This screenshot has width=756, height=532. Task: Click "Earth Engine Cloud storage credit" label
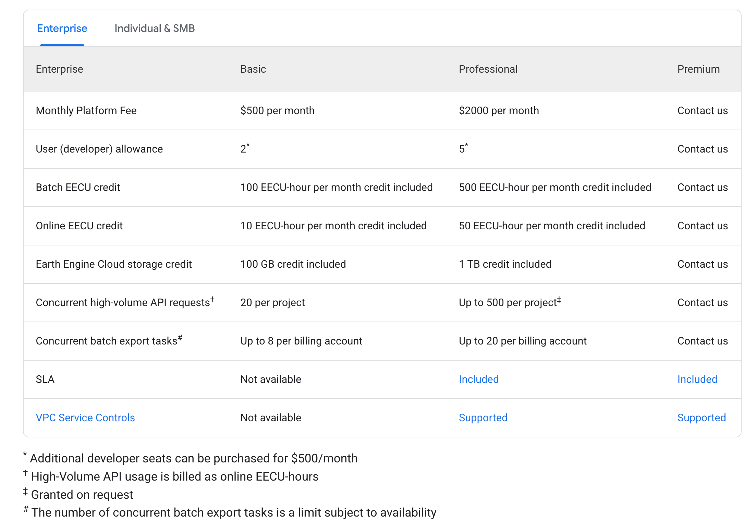[114, 264]
